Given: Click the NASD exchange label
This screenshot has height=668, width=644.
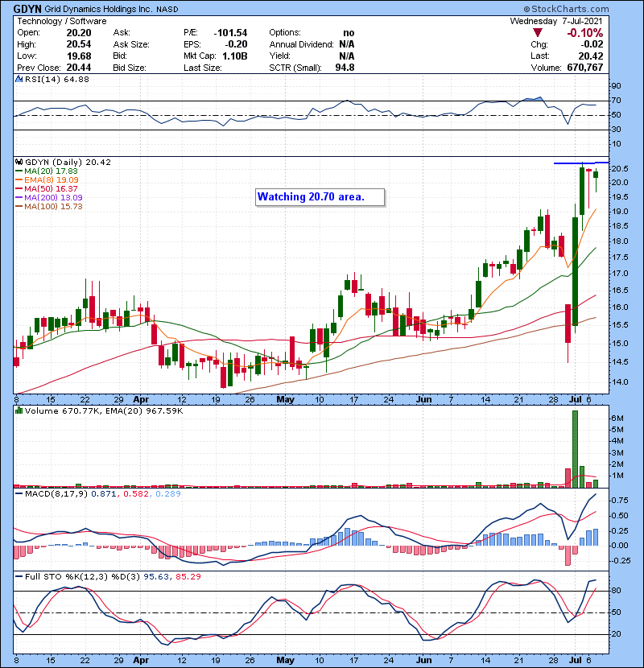Looking at the screenshot, I should click(167, 10).
